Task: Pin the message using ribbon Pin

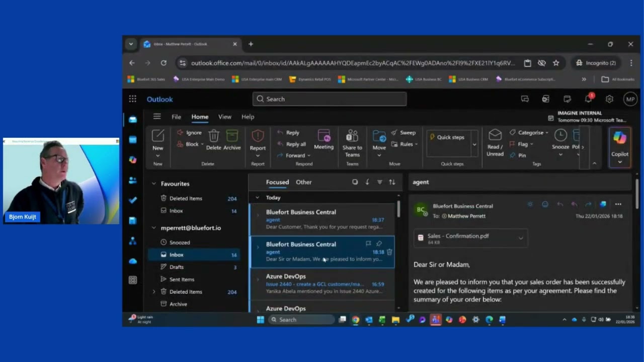Action: click(517, 155)
